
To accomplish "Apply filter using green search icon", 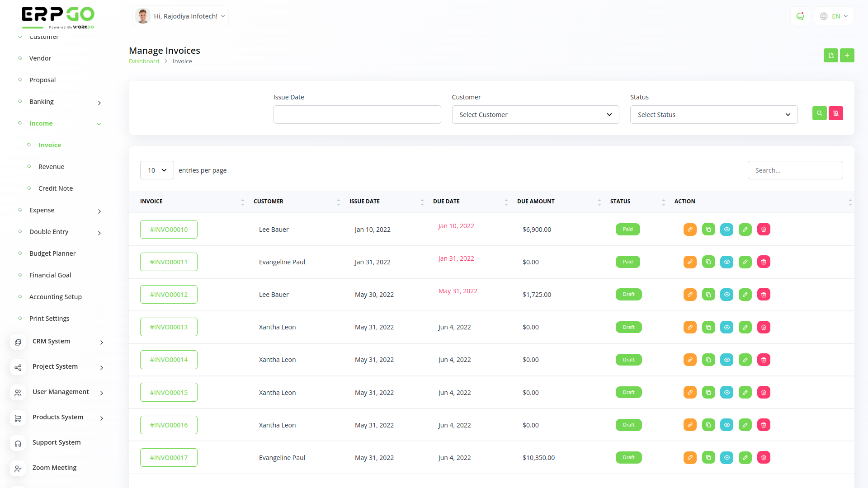I will click(x=819, y=113).
